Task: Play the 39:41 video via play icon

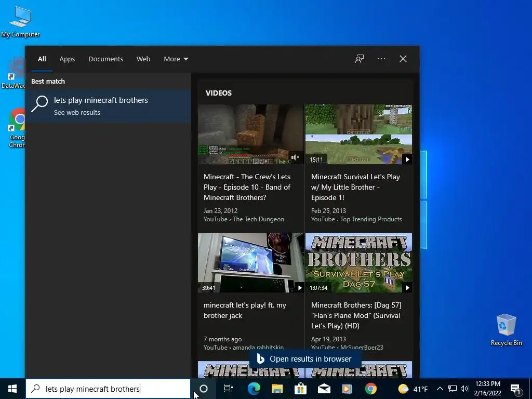Action: (x=300, y=288)
